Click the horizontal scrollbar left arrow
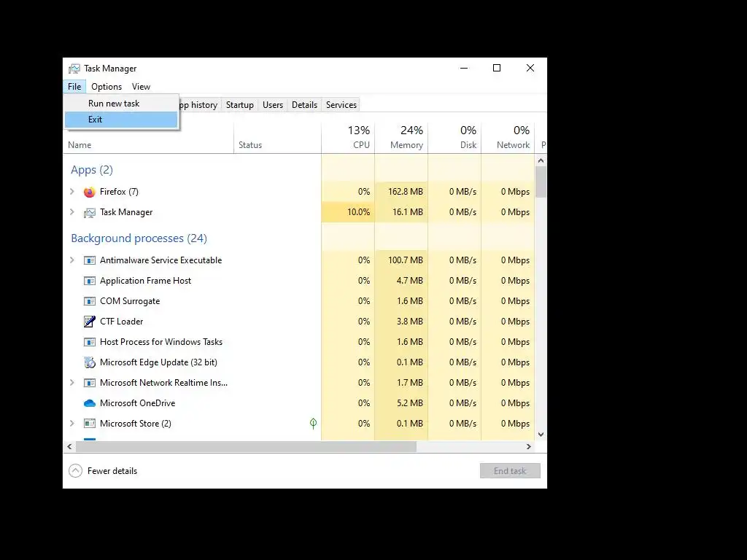The height and width of the screenshot is (560, 747). tap(69, 447)
